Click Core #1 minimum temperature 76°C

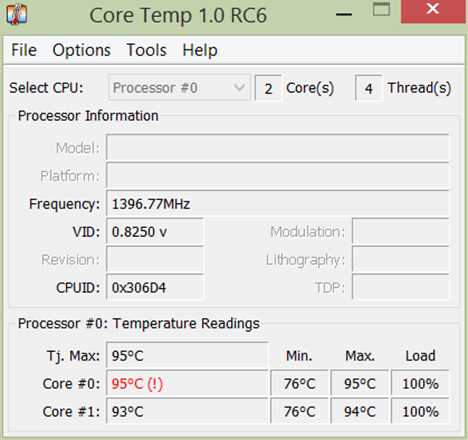(x=299, y=411)
